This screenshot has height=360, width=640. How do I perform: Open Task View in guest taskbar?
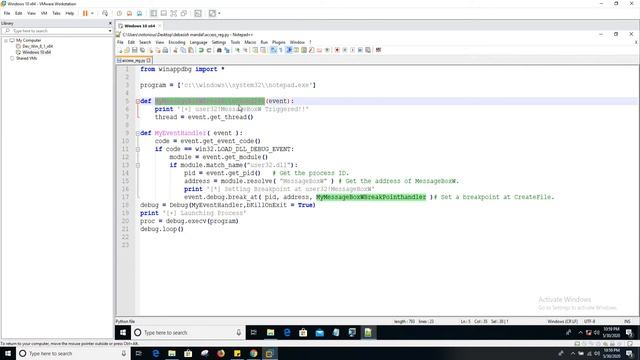click(x=253, y=333)
